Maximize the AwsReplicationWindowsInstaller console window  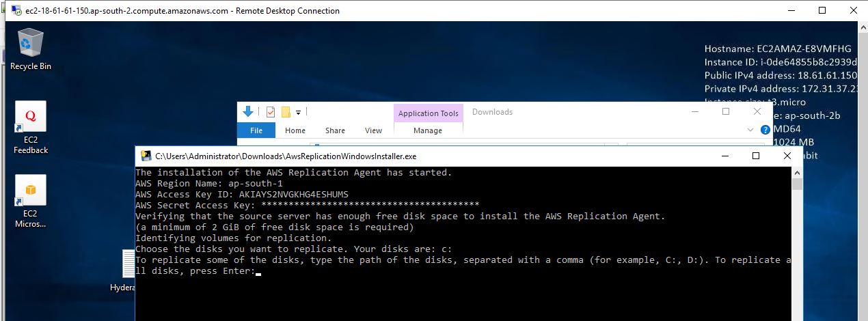click(x=755, y=156)
